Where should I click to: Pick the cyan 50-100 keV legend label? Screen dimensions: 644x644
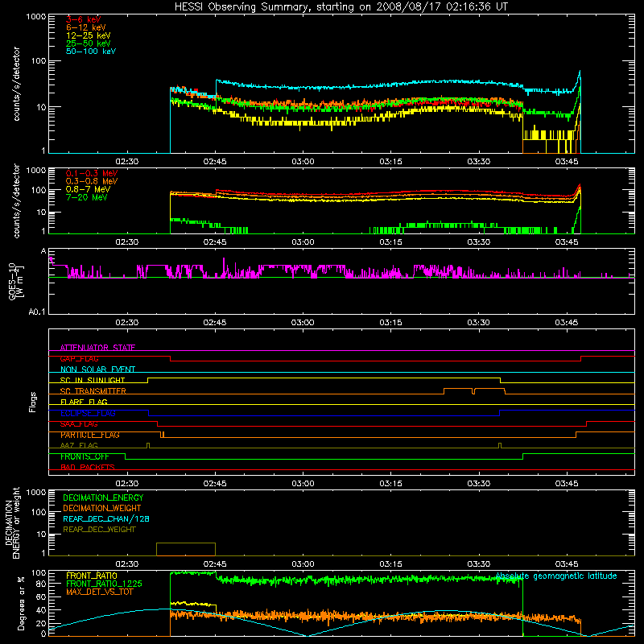pos(91,52)
